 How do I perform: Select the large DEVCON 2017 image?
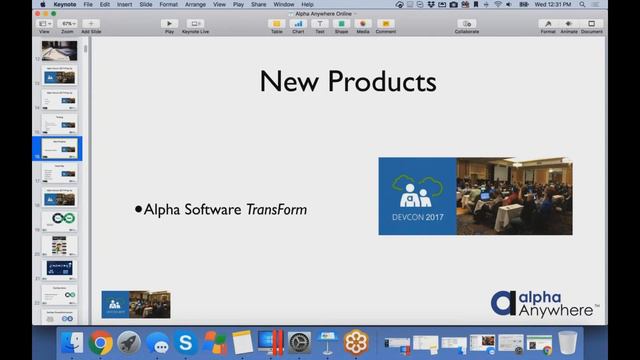(476, 196)
